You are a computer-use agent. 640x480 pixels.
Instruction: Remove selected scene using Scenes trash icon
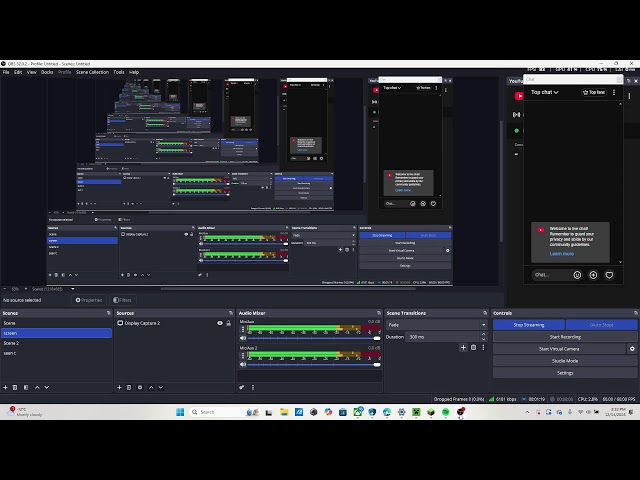(x=15, y=387)
